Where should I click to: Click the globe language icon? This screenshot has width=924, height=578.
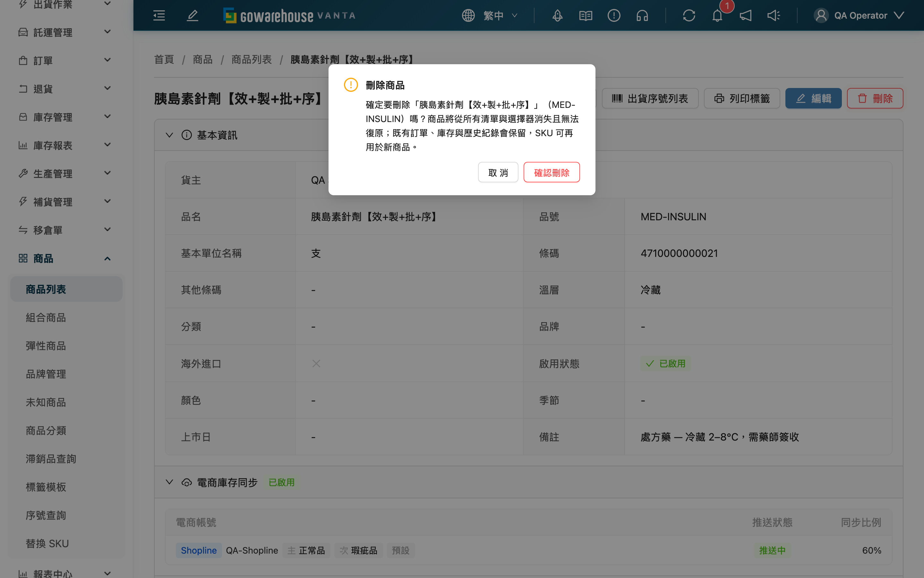tap(468, 15)
